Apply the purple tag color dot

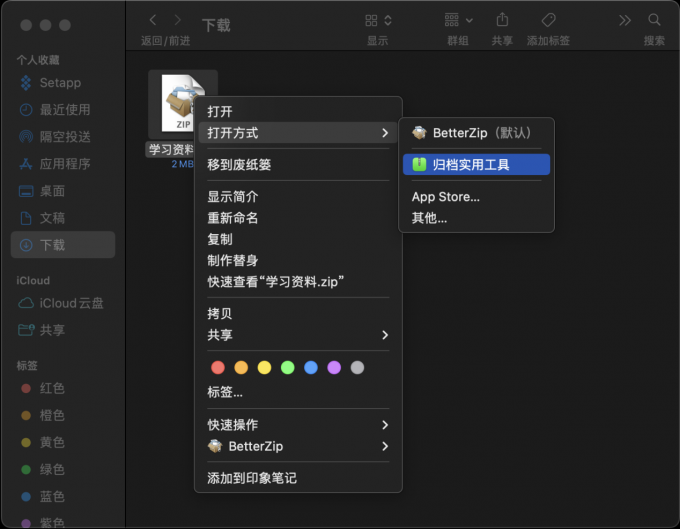334,368
